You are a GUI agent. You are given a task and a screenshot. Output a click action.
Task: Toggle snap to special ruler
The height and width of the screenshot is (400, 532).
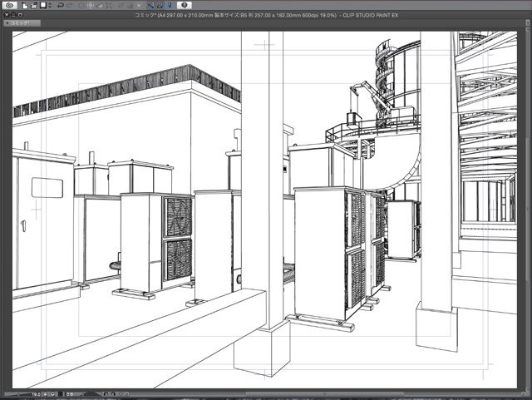coord(160,6)
